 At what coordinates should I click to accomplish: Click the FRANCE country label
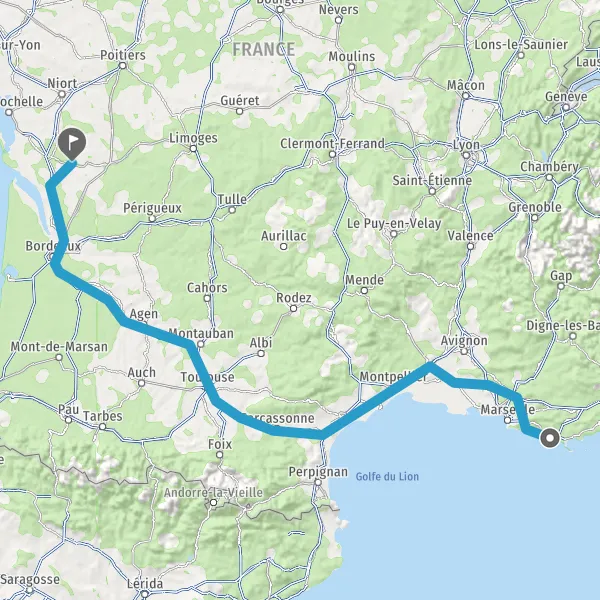click(264, 50)
